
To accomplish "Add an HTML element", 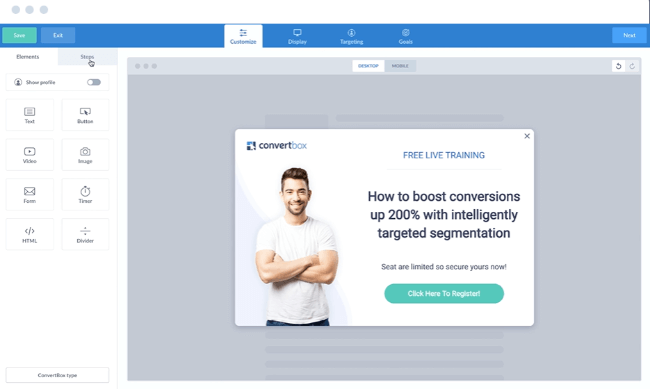I will click(x=30, y=234).
